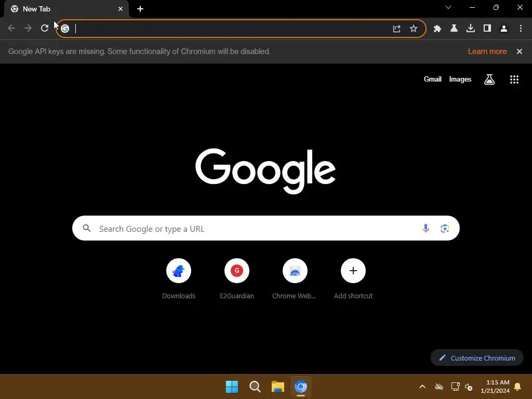The image size is (532, 399).
Task: Click the muted volume tray icon
Action: [469, 387]
